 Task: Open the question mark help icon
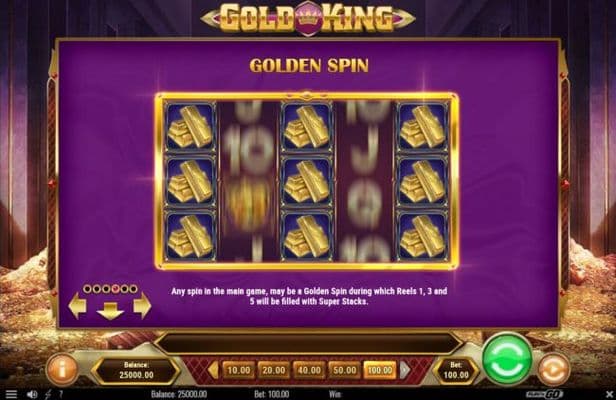(61, 394)
